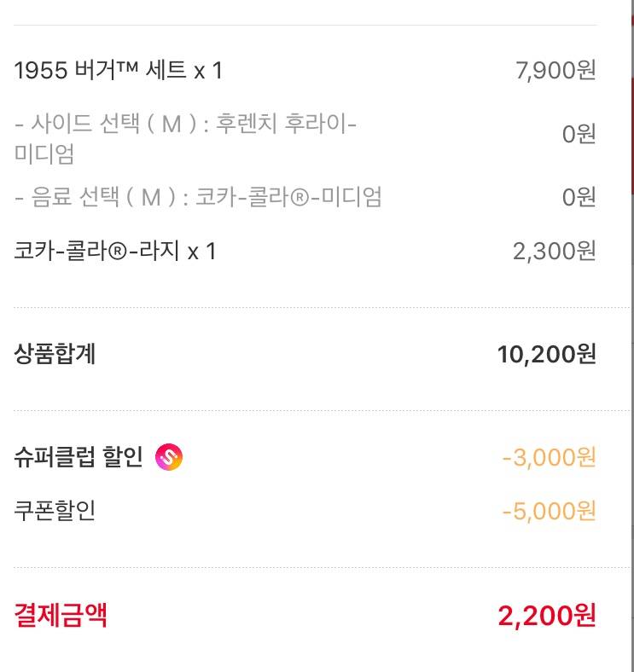Click the 2,300원 cola price

click(x=554, y=251)
